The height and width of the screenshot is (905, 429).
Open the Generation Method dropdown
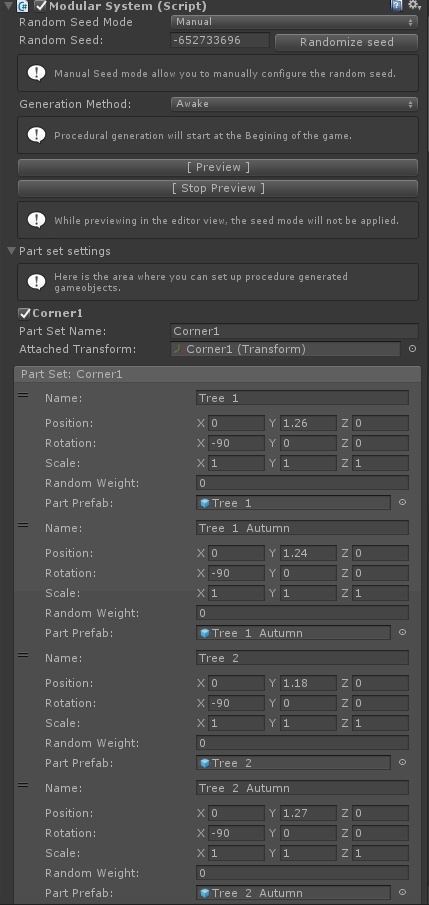pyautogui.click(x=294, y=104)
